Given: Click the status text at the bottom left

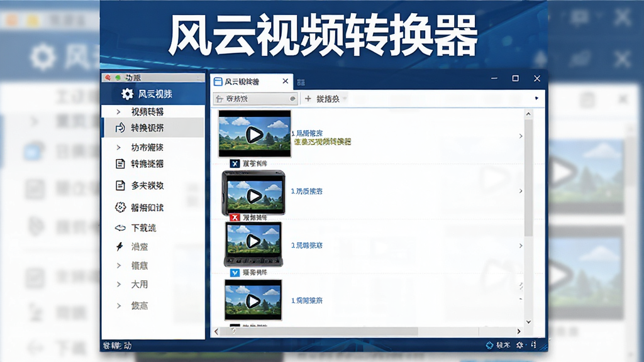Looking at the screenshot, I should point(117,346).
